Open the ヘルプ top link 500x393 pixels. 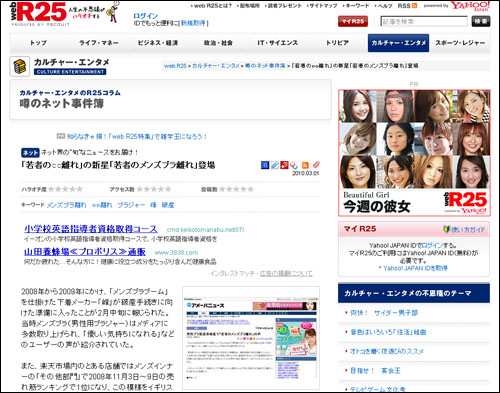coord(385,6)
